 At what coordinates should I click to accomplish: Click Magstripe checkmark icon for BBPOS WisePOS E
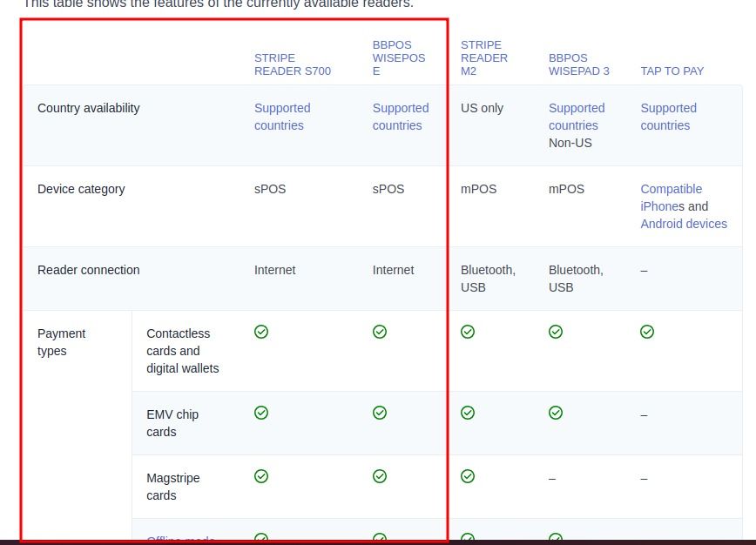click(x=380, y=476)
